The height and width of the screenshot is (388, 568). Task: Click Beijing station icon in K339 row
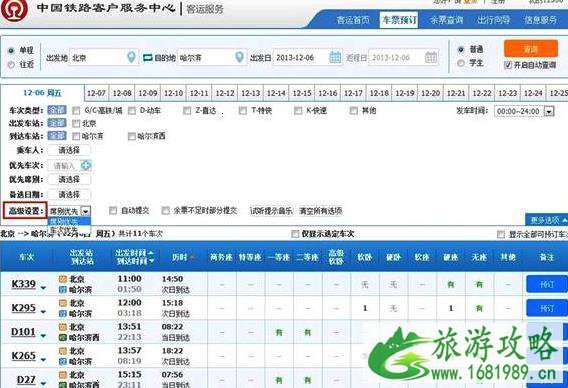[x=63, y=279]
